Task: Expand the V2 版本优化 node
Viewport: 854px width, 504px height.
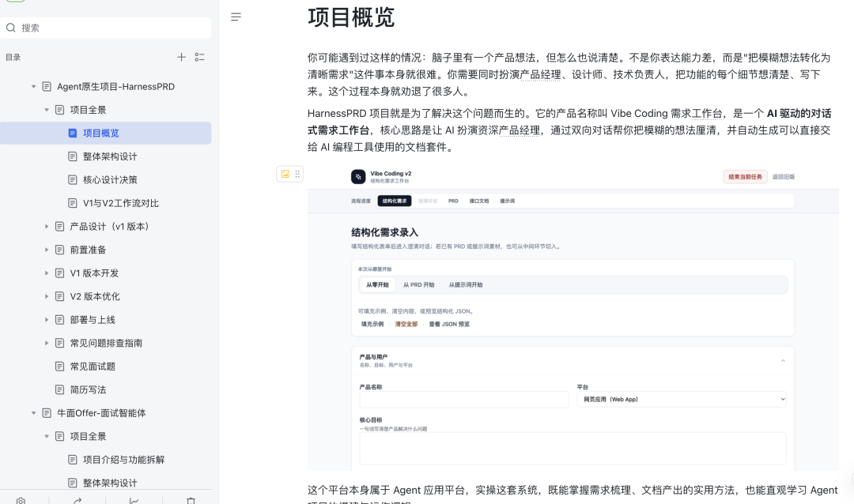Action: coord(47,296)
